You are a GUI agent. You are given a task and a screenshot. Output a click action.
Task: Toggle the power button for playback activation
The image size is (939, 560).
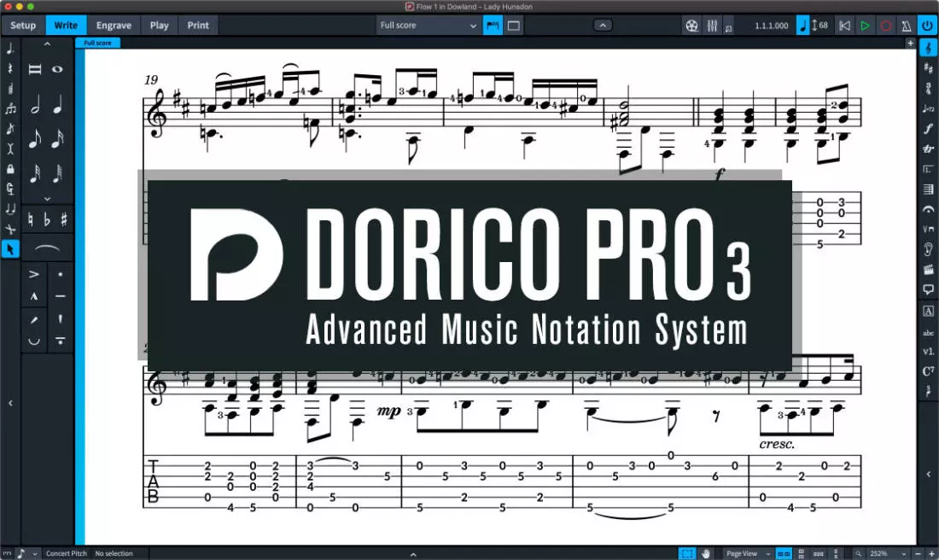(x=928, y=26)
